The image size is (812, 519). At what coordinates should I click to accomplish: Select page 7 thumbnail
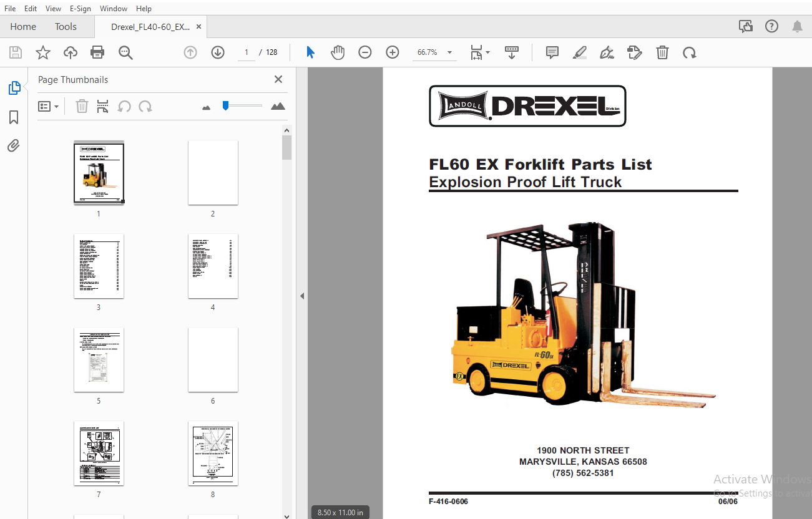(99, 454)
